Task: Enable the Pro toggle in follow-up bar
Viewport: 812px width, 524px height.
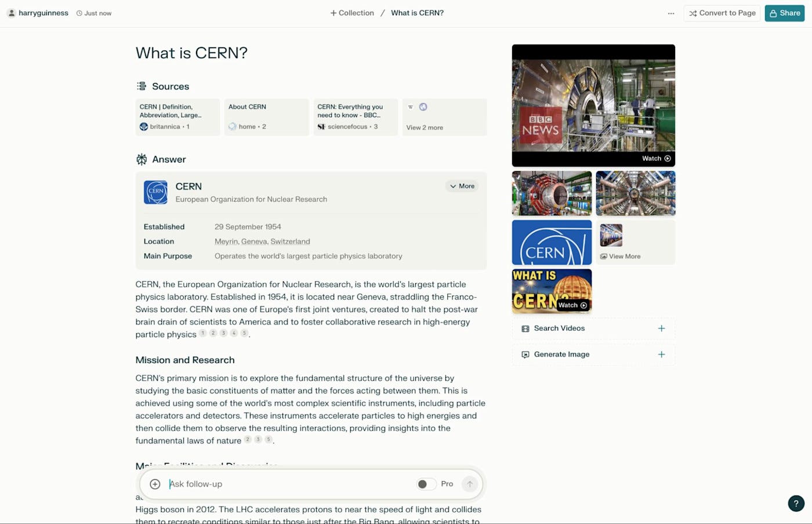Action: click(x=426, y=483)
